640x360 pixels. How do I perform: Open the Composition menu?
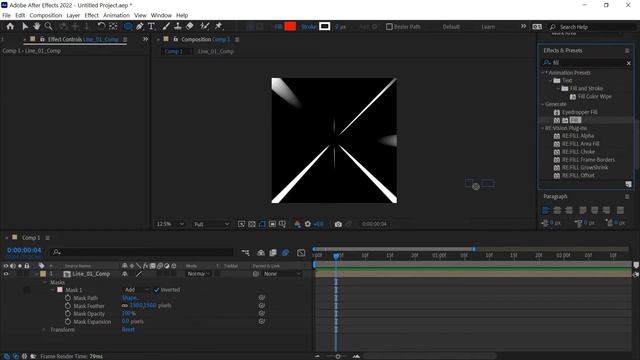[x=46, y=16]
